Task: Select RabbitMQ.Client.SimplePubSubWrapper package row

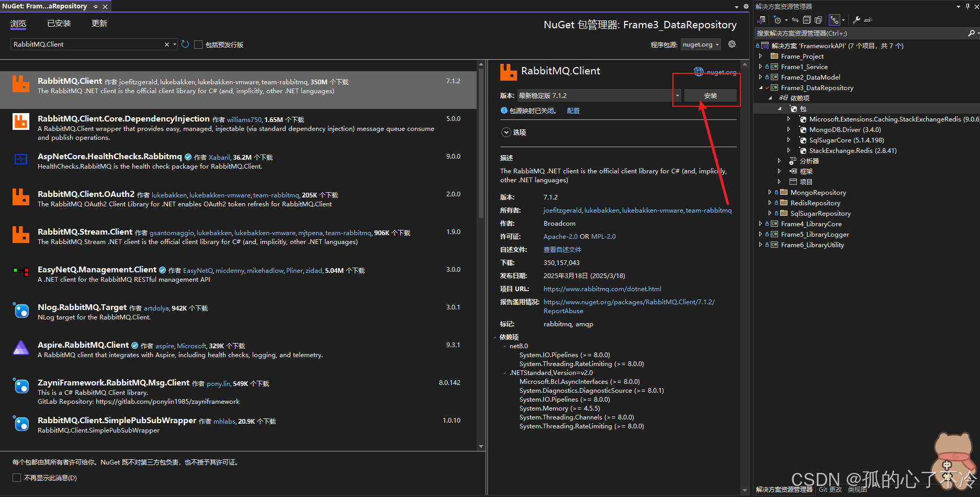Action: point(238,425)
